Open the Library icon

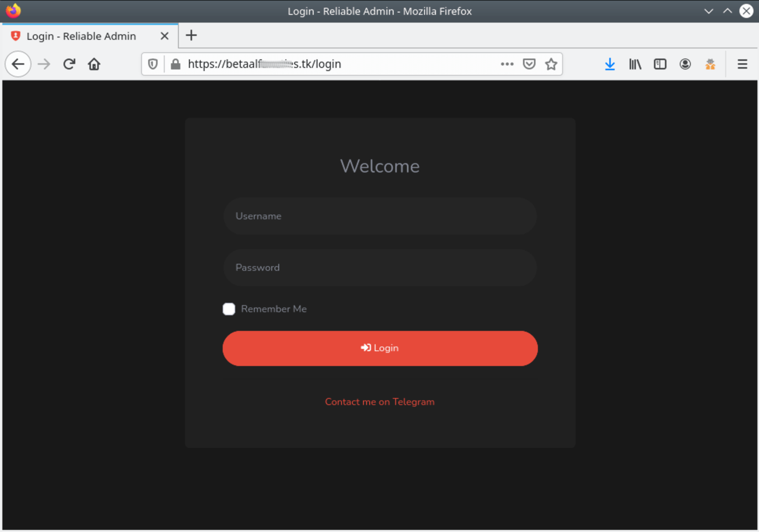[x=635, y=64]
